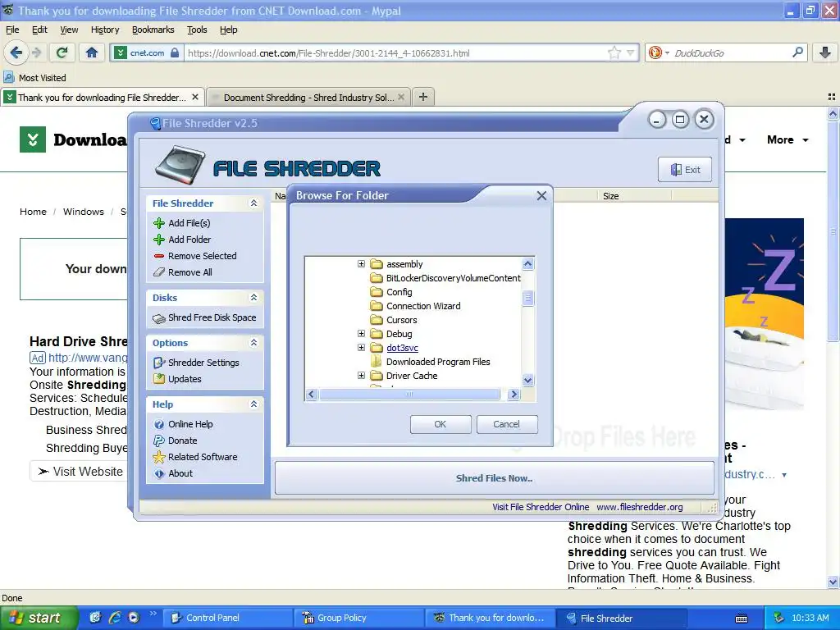Collapse the Options sidebar section
840x630 pixels.
pyautogui.click(x=254, y=342)
